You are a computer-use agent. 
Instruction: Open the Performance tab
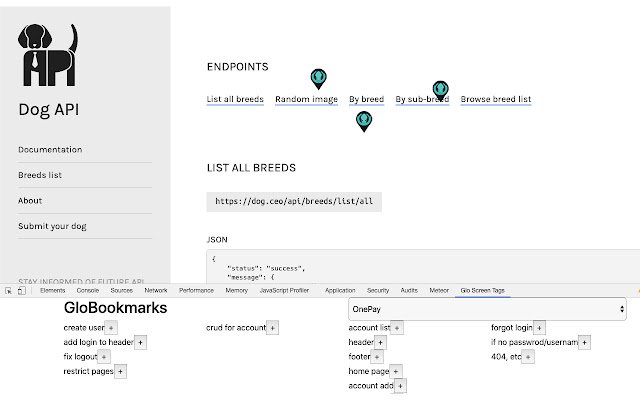coord(196,291)
